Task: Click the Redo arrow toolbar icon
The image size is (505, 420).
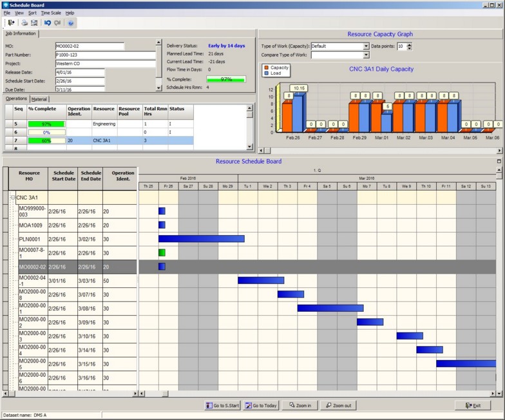Action: coord(57,23)
